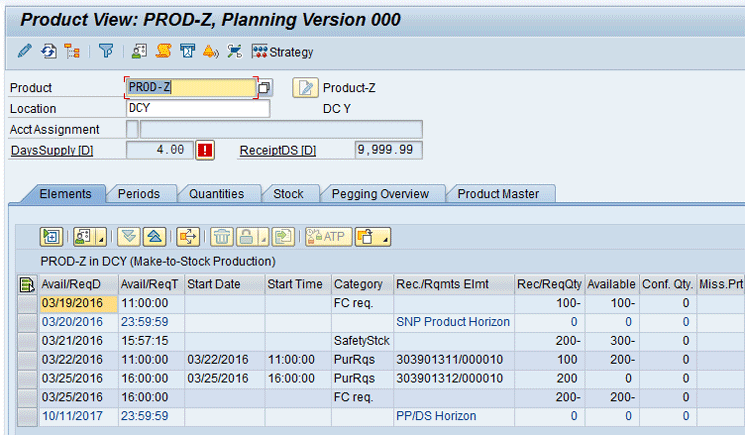Click the table select-all corner icon
This screenshot has width=745, height=435.
(28, 285)
